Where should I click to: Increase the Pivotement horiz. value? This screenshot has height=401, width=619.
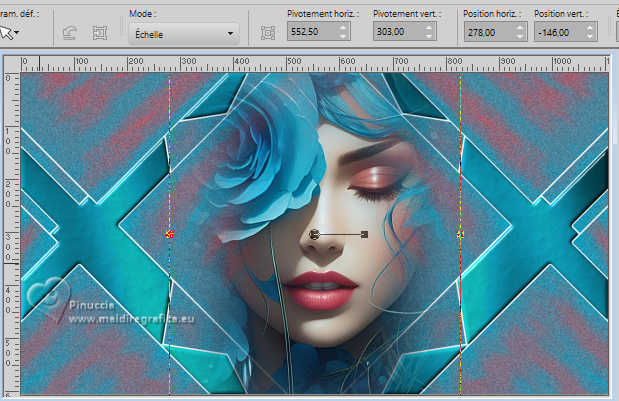click(343, 28)
